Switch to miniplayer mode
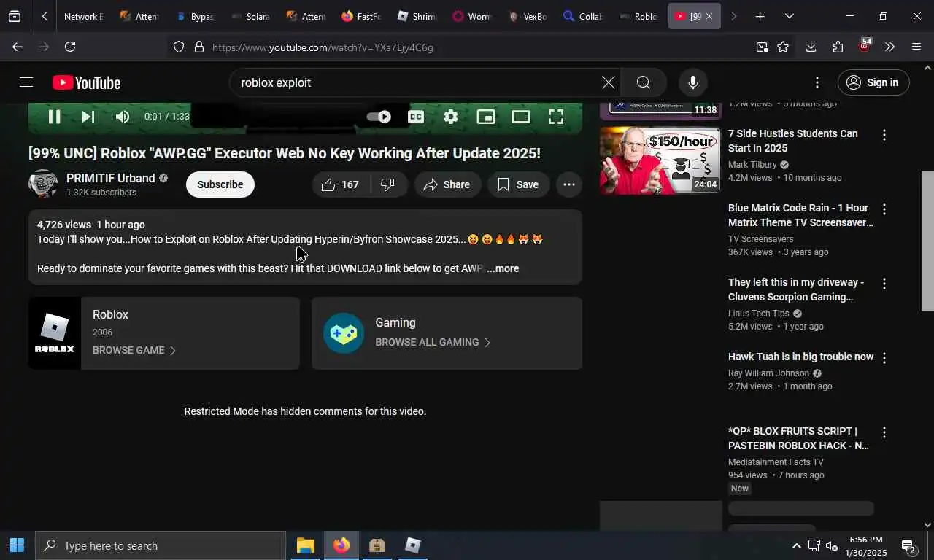934x560 pixels. pos(486,117)
